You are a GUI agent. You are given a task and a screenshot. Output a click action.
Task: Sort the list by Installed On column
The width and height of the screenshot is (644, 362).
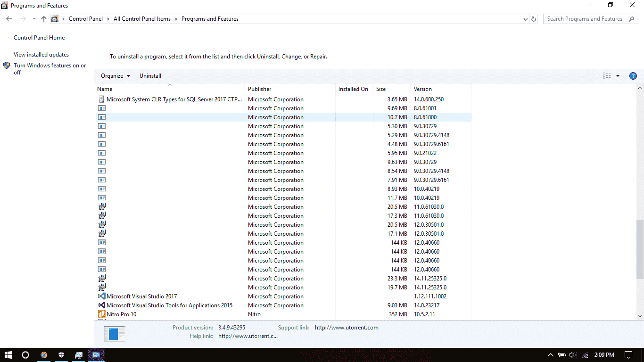point(354,89)
